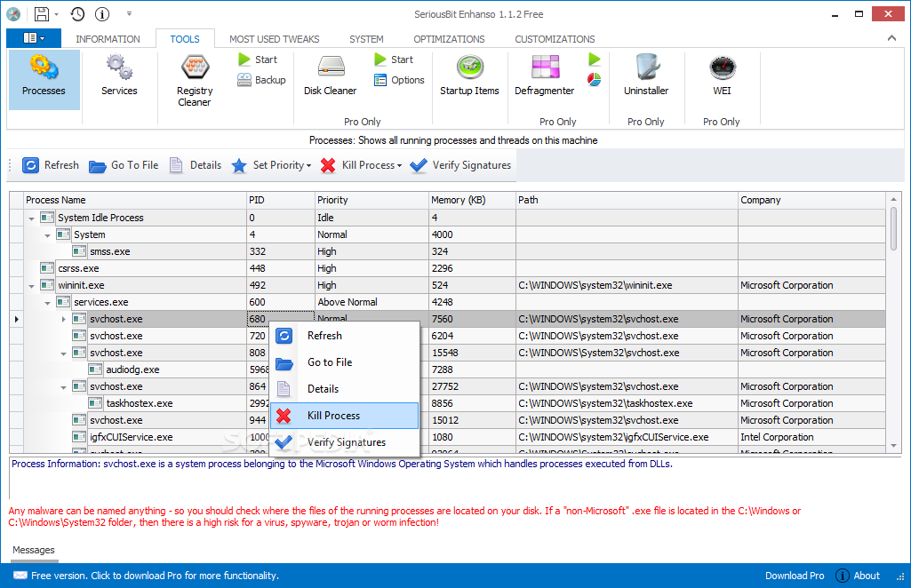Viewport: 911px width, 588px height.
Task: Open the Processes tool
Action: [x=44, y=80]
